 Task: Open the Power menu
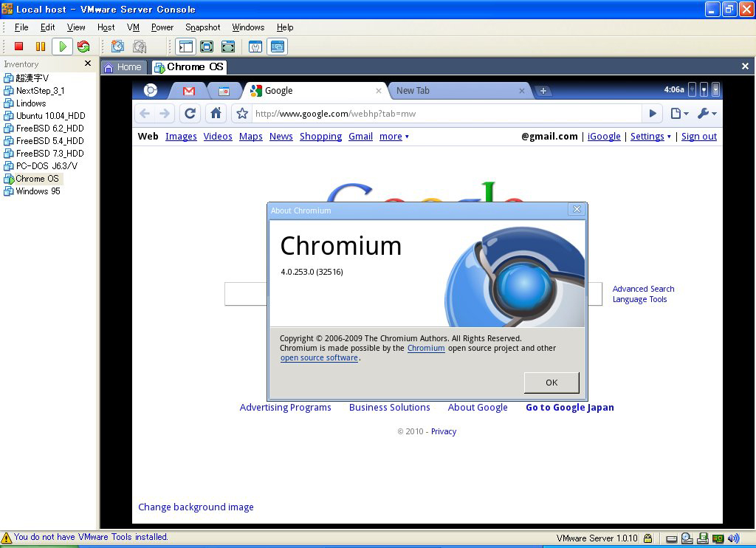[162, 27]
